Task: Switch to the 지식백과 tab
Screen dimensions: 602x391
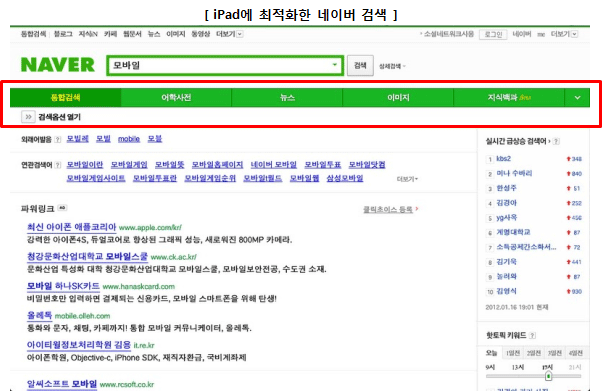Action: pos(509,98)
